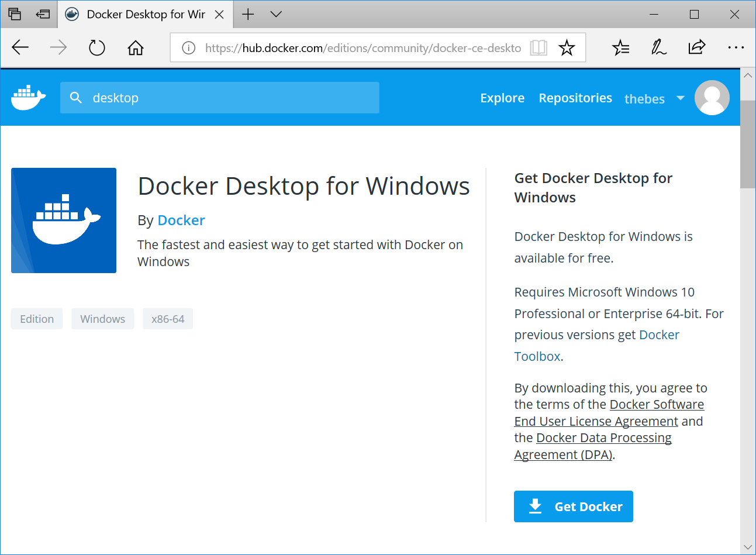Open the Docker Toolbox link
The height and width of the screenshot is (555, 756).
[537, 356]
